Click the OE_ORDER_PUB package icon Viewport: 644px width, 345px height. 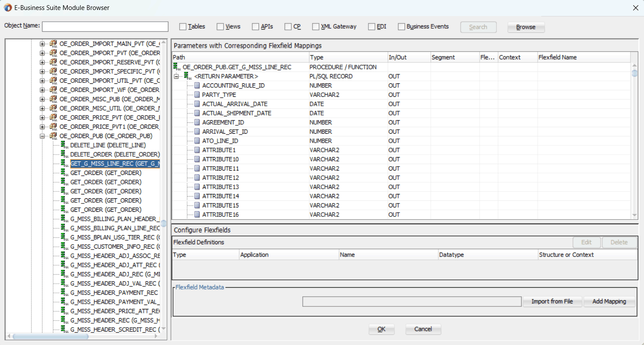click(x=53, y=136)
